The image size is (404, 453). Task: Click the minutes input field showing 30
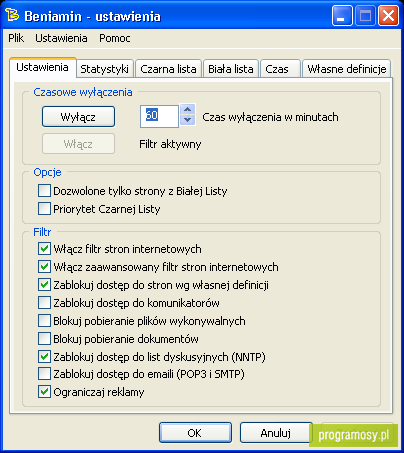click(159, 116)
